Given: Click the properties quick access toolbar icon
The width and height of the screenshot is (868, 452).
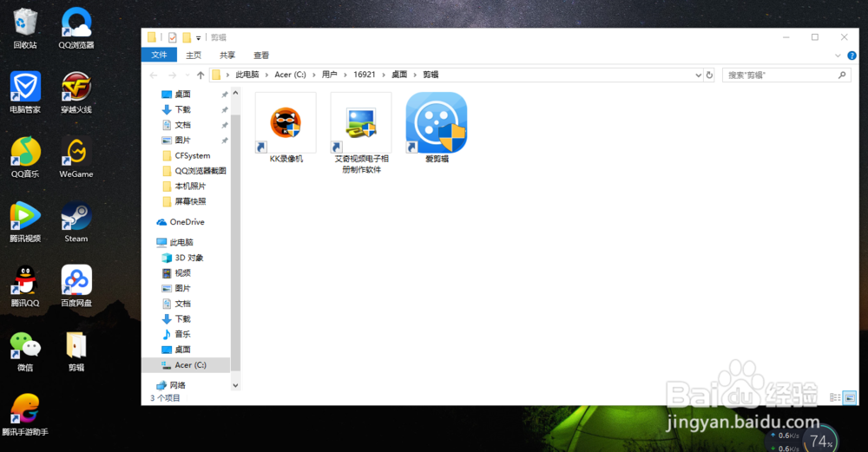Looking at the screenshot, I should click(x=173, y=37).
